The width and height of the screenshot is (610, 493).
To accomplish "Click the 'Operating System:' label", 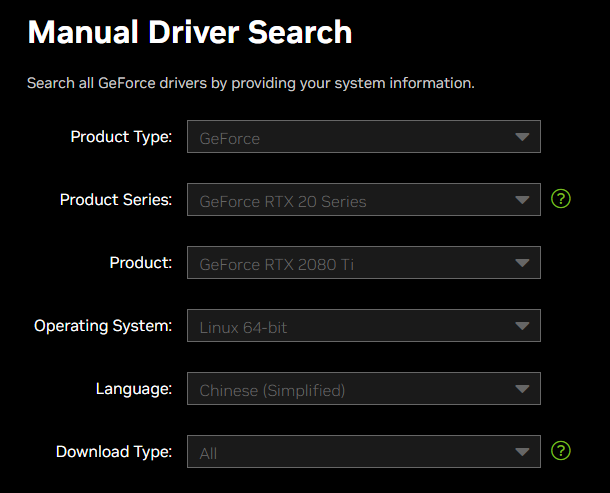I will (103, 326).
